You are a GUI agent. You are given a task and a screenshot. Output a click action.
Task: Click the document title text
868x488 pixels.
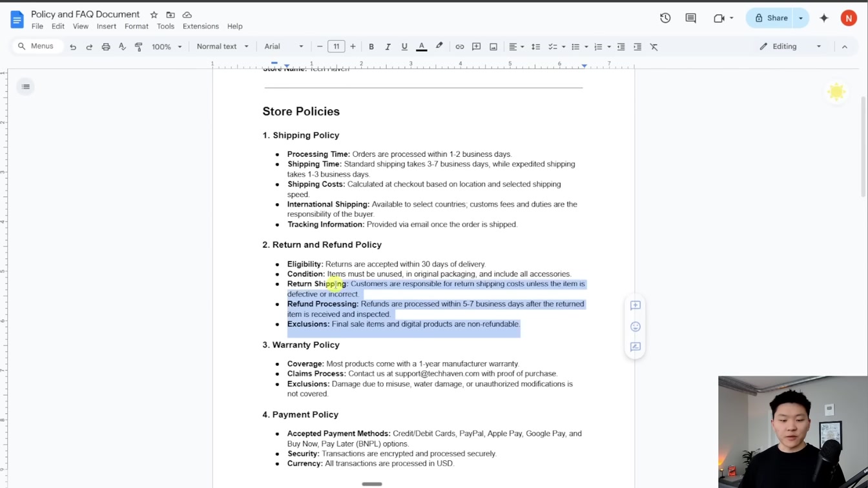point(85,14)
